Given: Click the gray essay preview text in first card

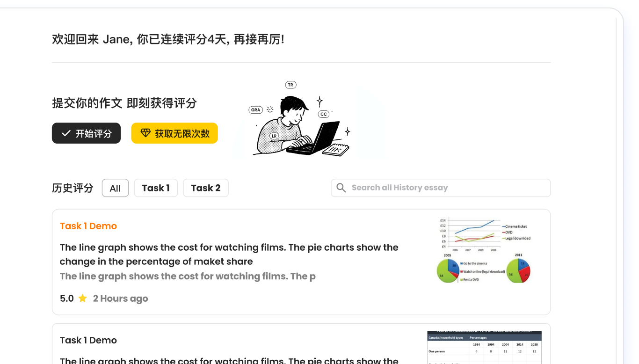Looking at the screenshot, I should tap(188, 277).
